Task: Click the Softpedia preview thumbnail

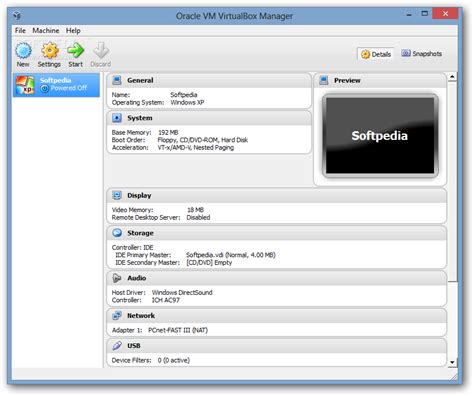Action: coord(380,135)
